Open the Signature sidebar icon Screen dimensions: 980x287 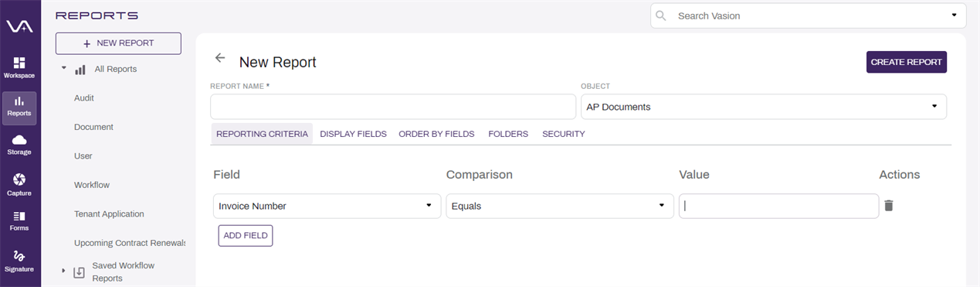[19, 261]
